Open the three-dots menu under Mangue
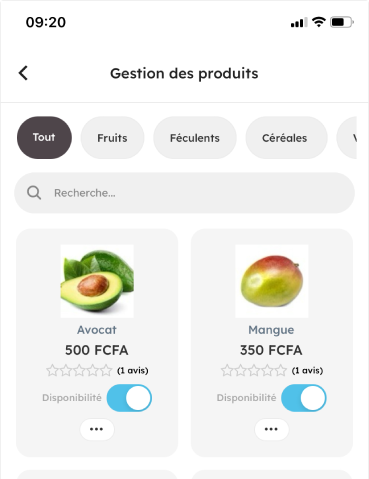This screenshot has width=369, height=479. pyautogui.click(x=271, y=429)
